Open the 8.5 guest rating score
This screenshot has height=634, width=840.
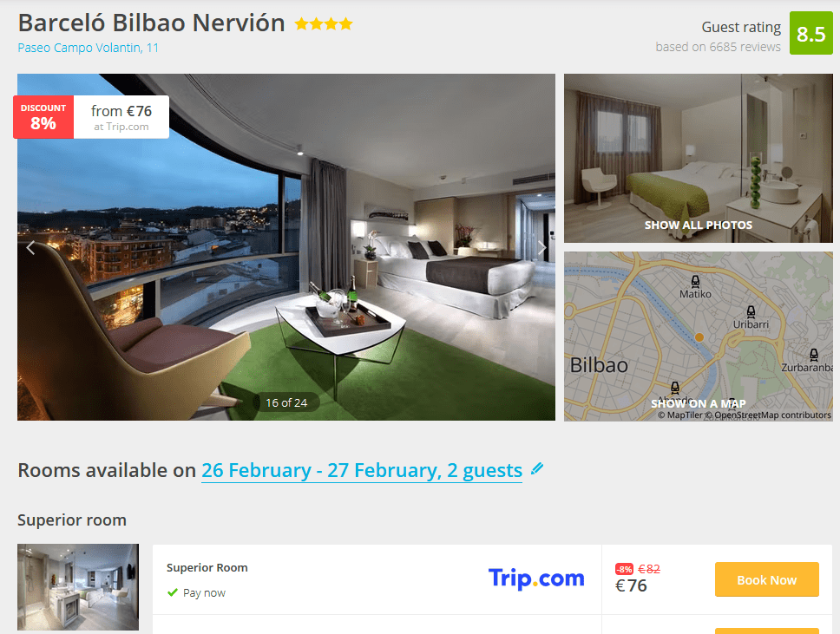click(x=810, y=33)
